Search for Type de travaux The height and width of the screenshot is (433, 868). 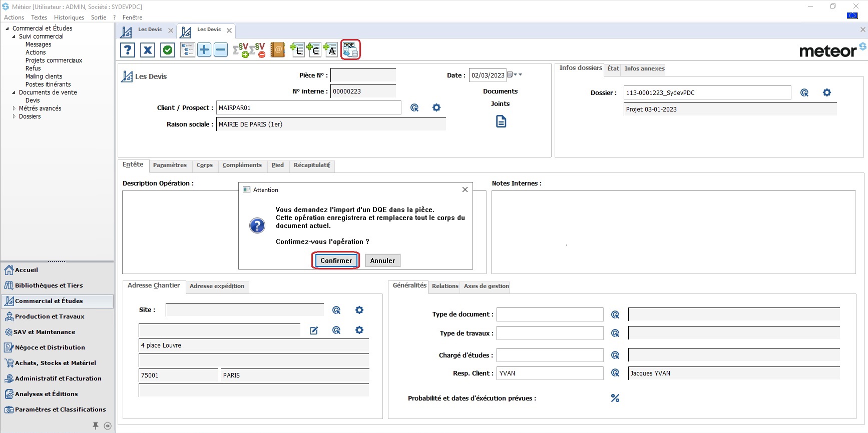pos(615,333)
